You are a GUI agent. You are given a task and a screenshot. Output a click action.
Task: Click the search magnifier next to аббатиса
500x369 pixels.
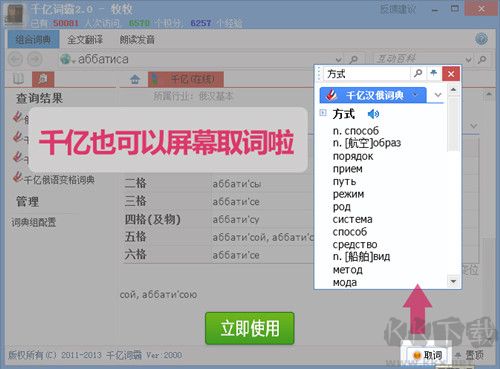coord(353,60)
